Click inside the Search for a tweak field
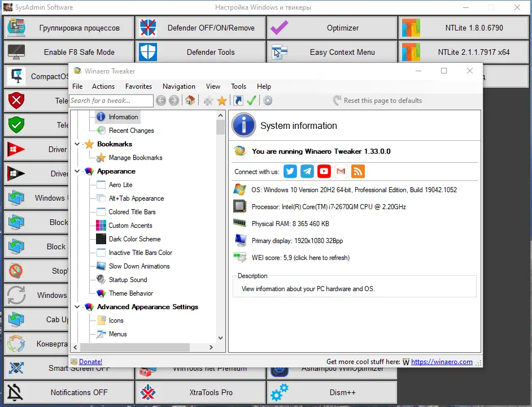The height and width of the screenshot is (407, 532). [111, 100]
